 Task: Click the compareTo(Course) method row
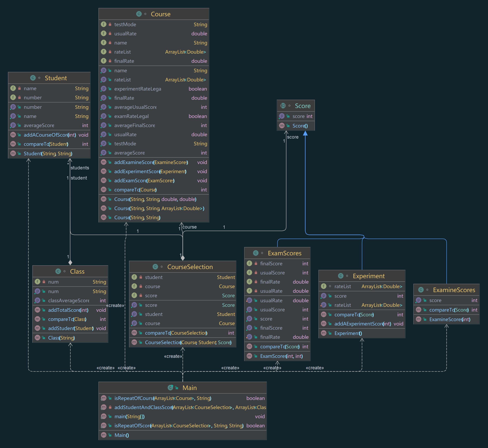[135, 190]
